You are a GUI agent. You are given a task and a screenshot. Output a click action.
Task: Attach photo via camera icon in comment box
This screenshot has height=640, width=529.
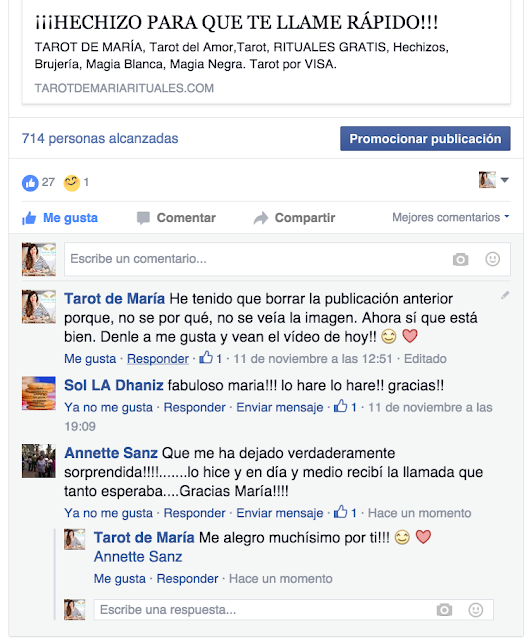[x=460, y=259]
